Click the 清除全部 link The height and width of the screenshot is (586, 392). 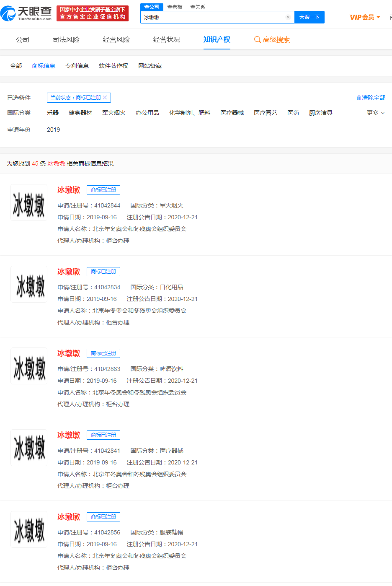[x=373, y=97]
